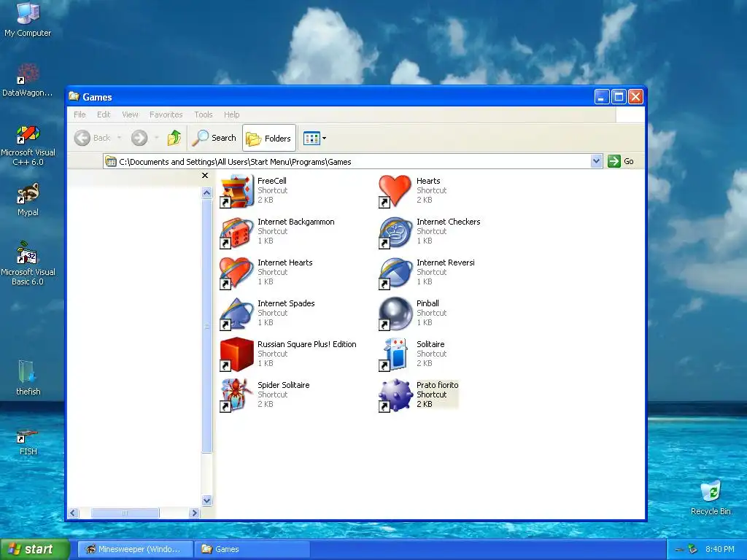This screenshot has width=747, height=560.
Task: Click the folder pane scroll left arrow
Action: click(73, 513)
